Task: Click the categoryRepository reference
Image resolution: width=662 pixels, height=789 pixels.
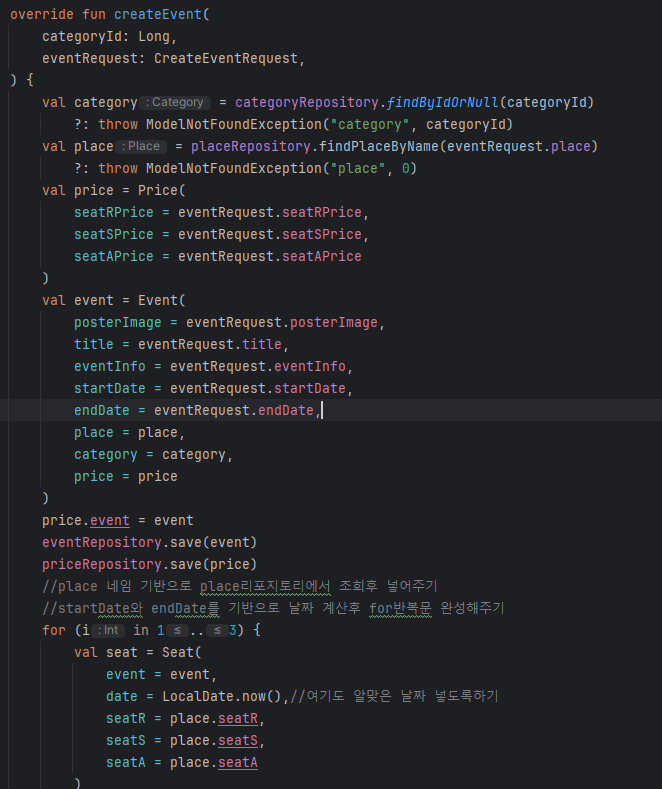Action: (x=307, y=102)
